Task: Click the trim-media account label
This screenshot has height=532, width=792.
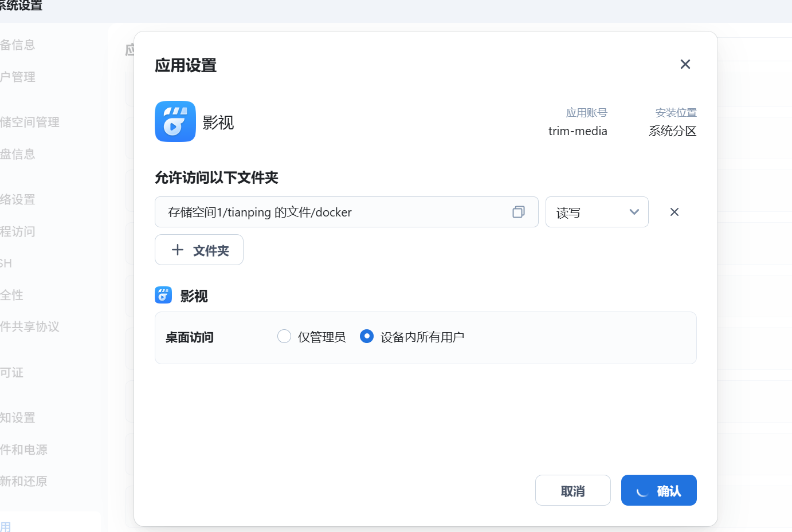Action: coord(578,131)
